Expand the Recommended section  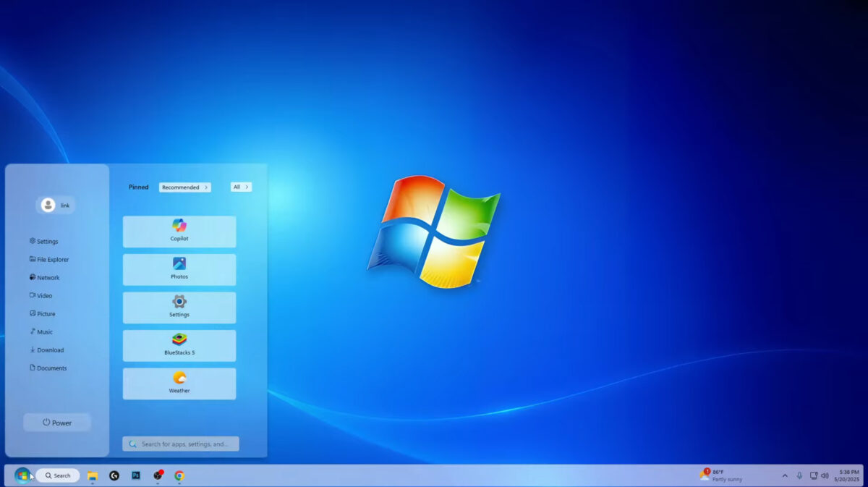coord(184,187)
